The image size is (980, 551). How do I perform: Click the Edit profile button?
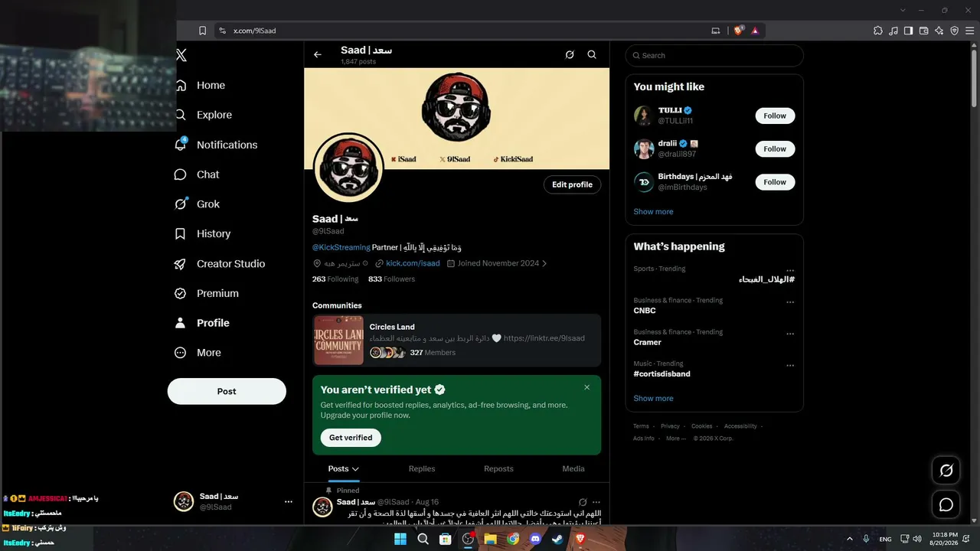click(573, 184)
